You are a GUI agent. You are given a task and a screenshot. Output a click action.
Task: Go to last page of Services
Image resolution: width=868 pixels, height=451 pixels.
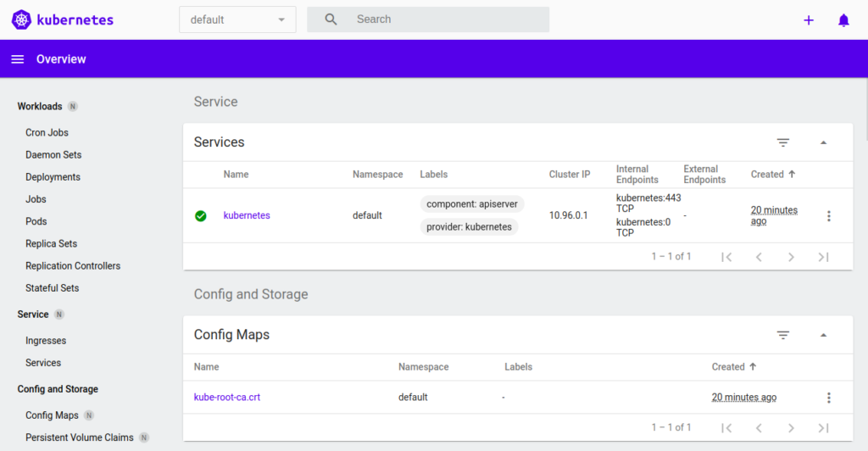click(823, 257)
